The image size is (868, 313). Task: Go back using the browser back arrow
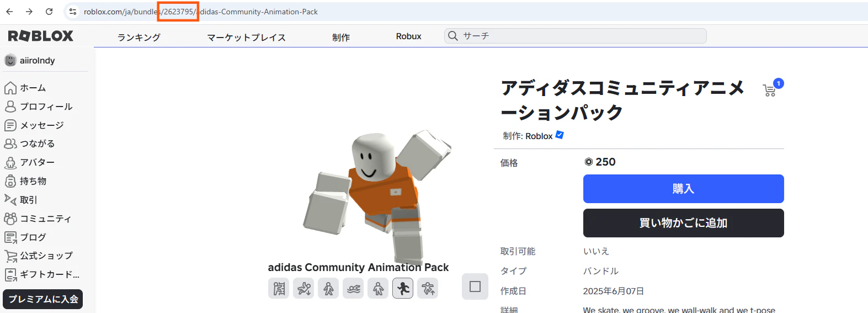point(9,12)
